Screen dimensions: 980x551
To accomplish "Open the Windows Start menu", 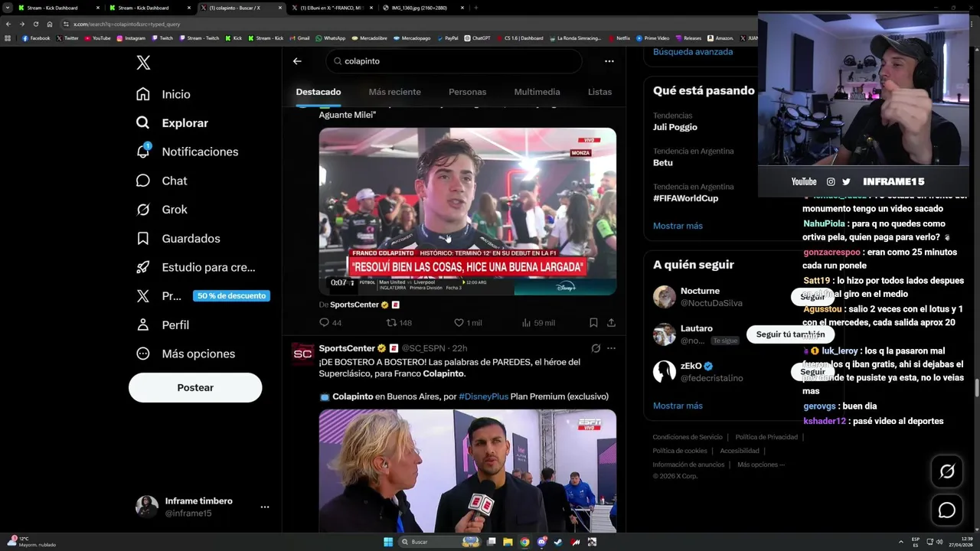I will (388, 542).
